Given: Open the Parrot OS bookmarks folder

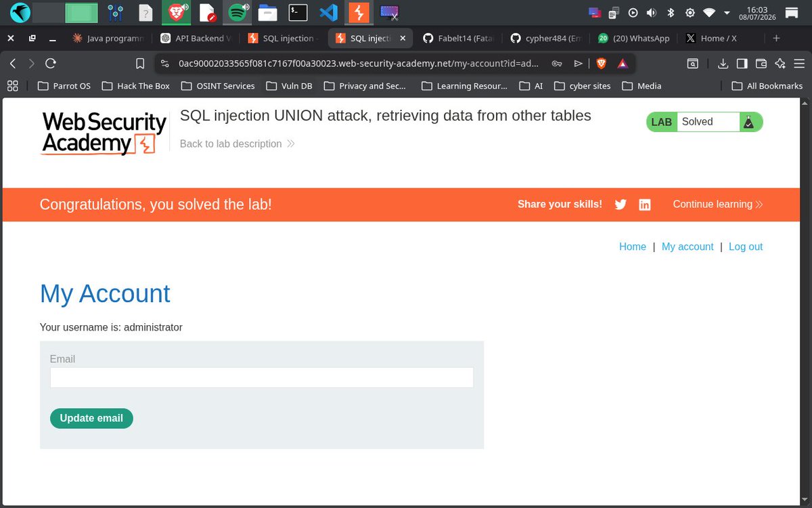Looking at the screenshot, I should [x=64, y=86].
